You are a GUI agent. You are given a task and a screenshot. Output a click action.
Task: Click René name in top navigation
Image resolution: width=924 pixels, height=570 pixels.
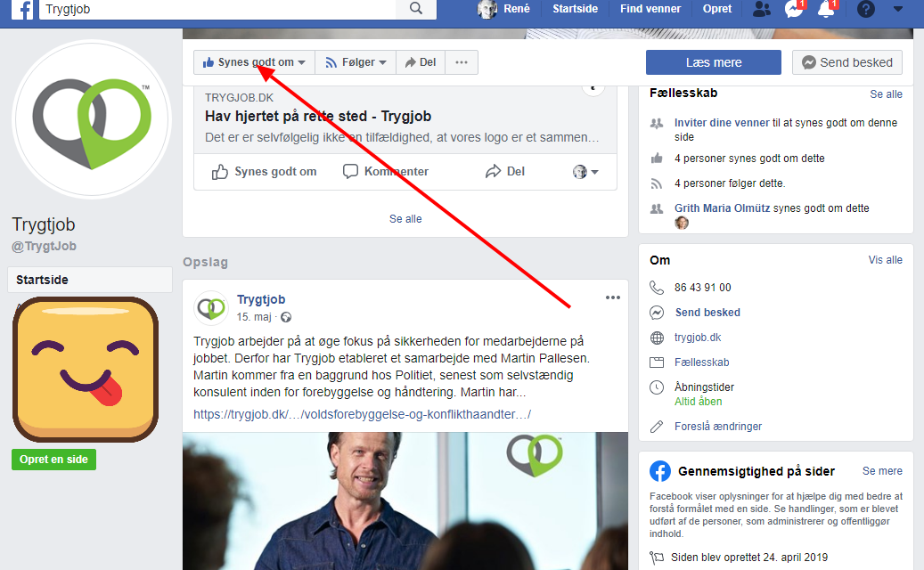pyautogui.click(x=517, y=9)
